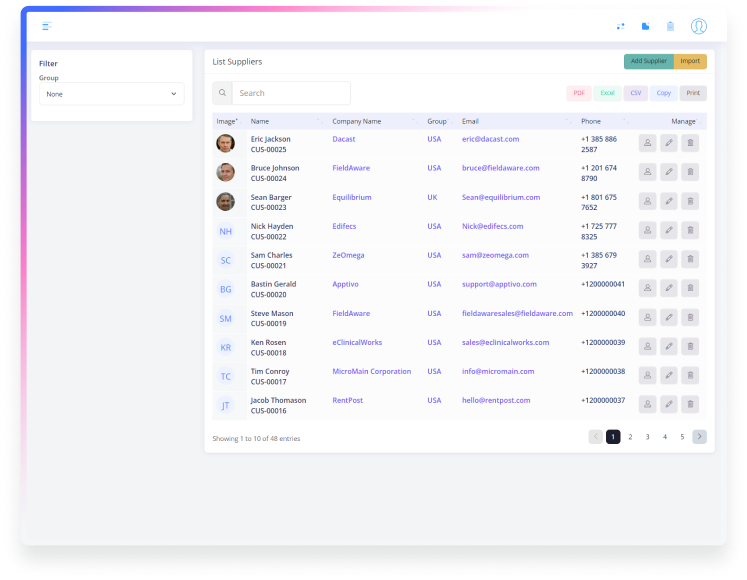View contact for Steve Mason
The width and height of the screenshot is (747, 580).
[x=647, y=317]
